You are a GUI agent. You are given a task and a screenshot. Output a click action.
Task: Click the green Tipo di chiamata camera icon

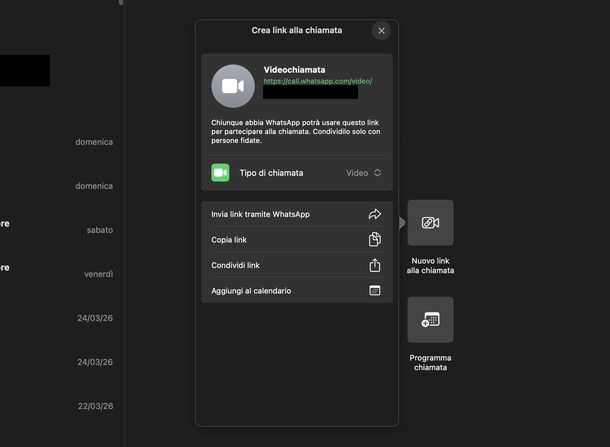click(221, 173)
